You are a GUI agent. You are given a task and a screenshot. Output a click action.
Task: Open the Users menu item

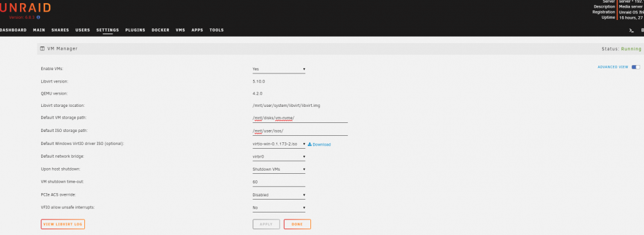(x=82, y=30)
